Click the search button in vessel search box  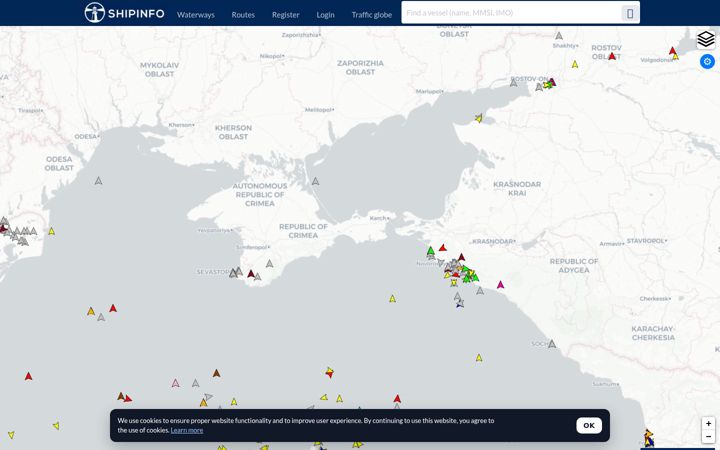[630, 13]
